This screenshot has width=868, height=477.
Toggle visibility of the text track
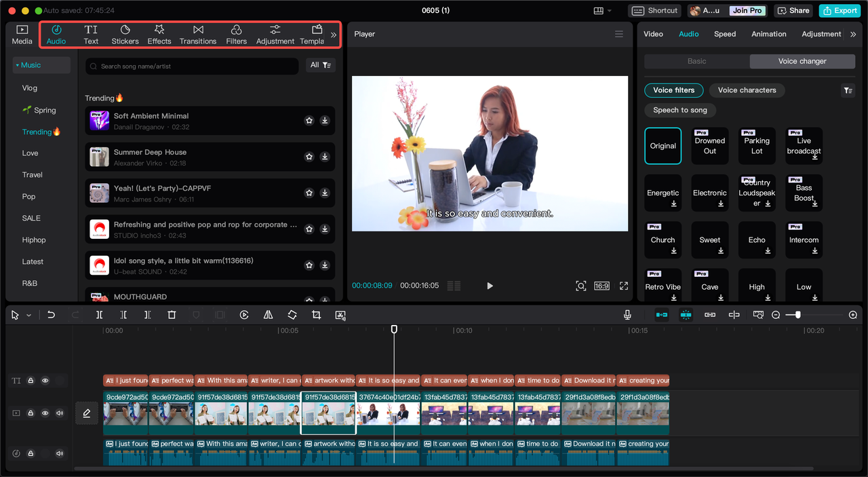[x=45, y=381]
